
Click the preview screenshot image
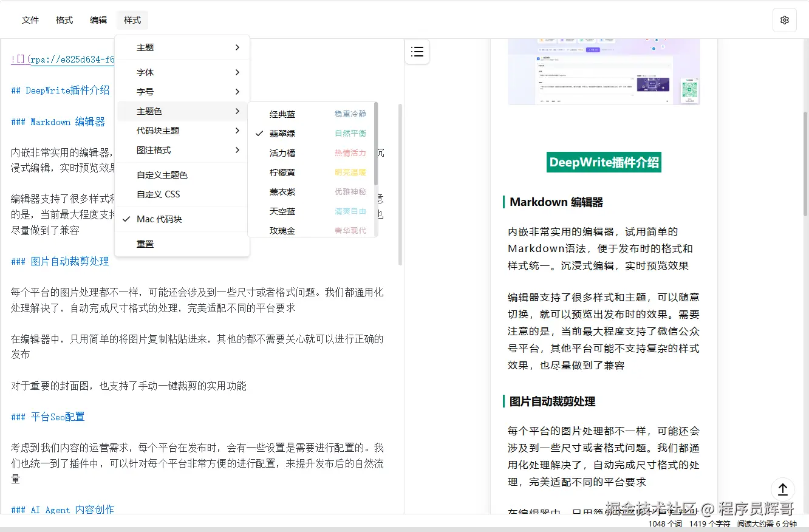click(604, 72)
